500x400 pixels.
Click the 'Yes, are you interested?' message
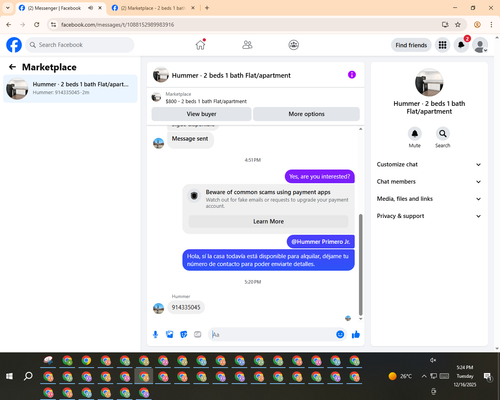(x=319, y=176)
